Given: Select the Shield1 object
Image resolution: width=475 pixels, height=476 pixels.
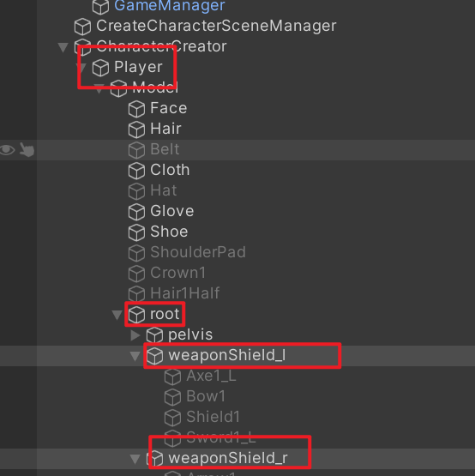Looking at the screenshot, I should 213,417.
